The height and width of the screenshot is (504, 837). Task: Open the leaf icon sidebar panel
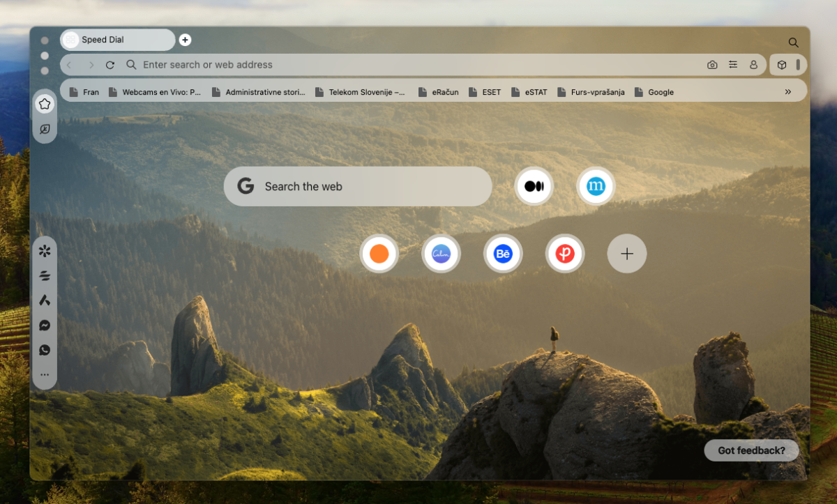pos(45,129)
